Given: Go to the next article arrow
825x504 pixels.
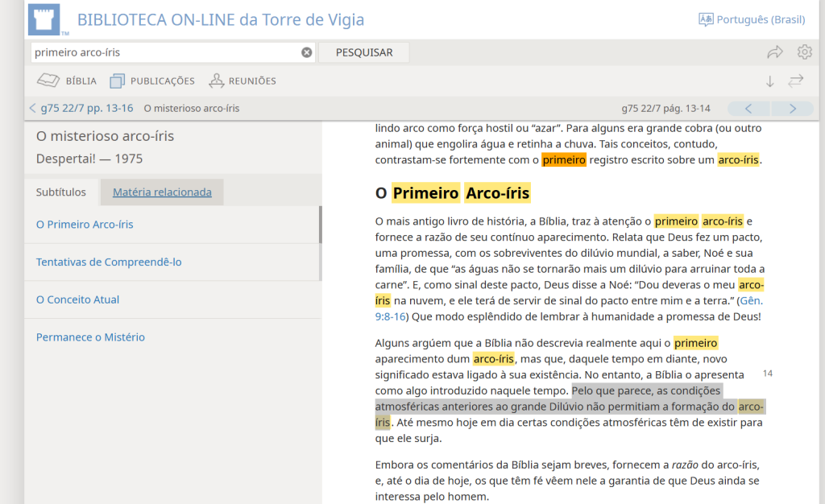Looking at the screenshot, I should [x=792, y=108].
